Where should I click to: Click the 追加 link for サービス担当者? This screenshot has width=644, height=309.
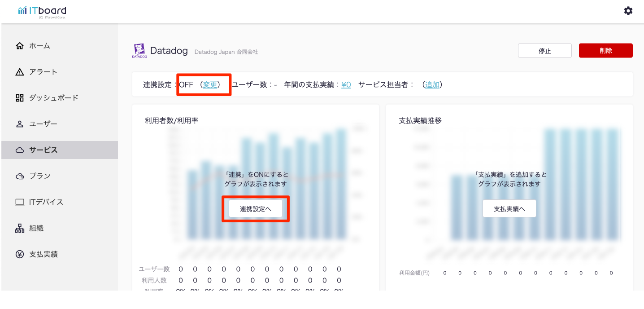tap(432, 84)
